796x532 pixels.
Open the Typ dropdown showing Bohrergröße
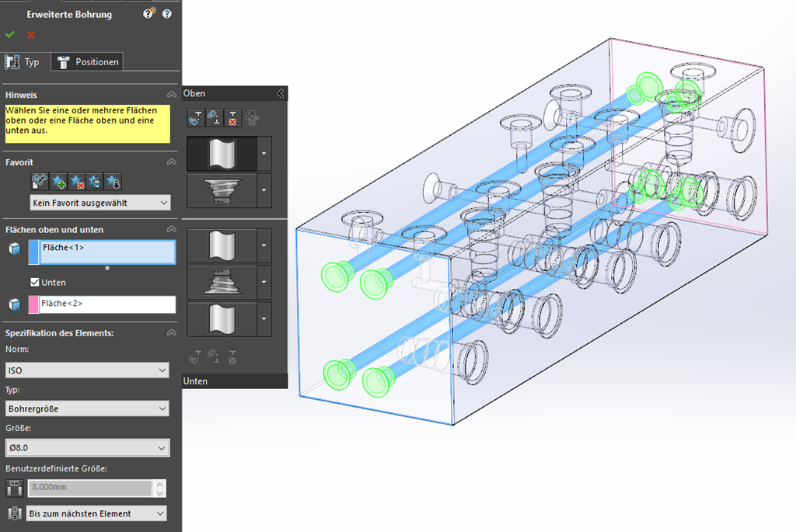click(87, 409)
